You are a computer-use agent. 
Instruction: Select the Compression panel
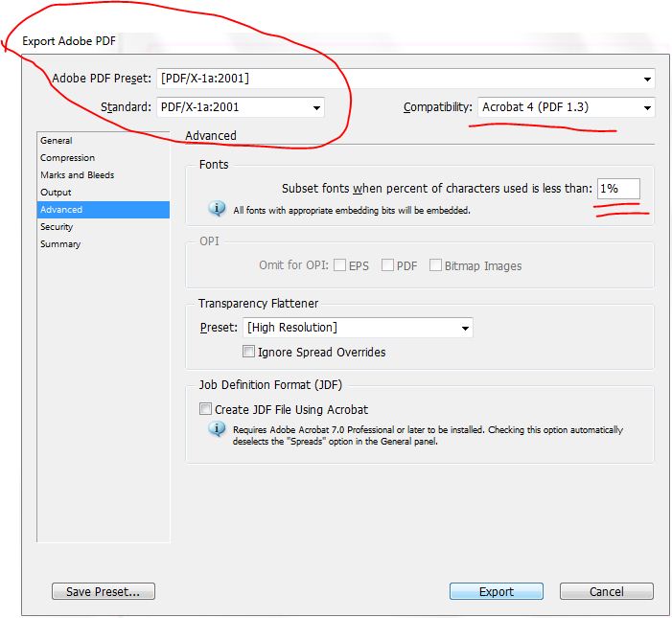pos(103,157)
